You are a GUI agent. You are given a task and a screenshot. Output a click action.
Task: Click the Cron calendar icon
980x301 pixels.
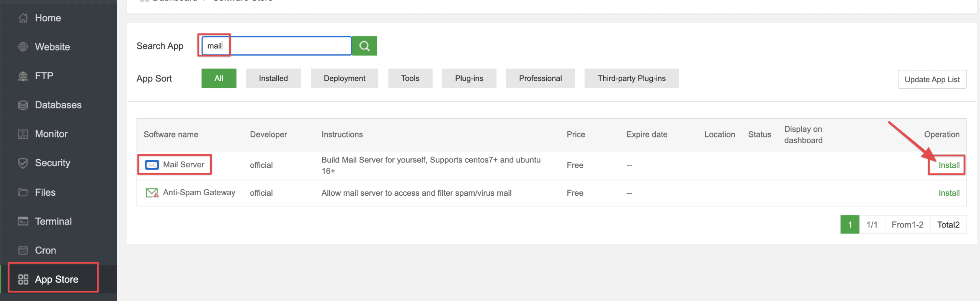tap(23, 250)
